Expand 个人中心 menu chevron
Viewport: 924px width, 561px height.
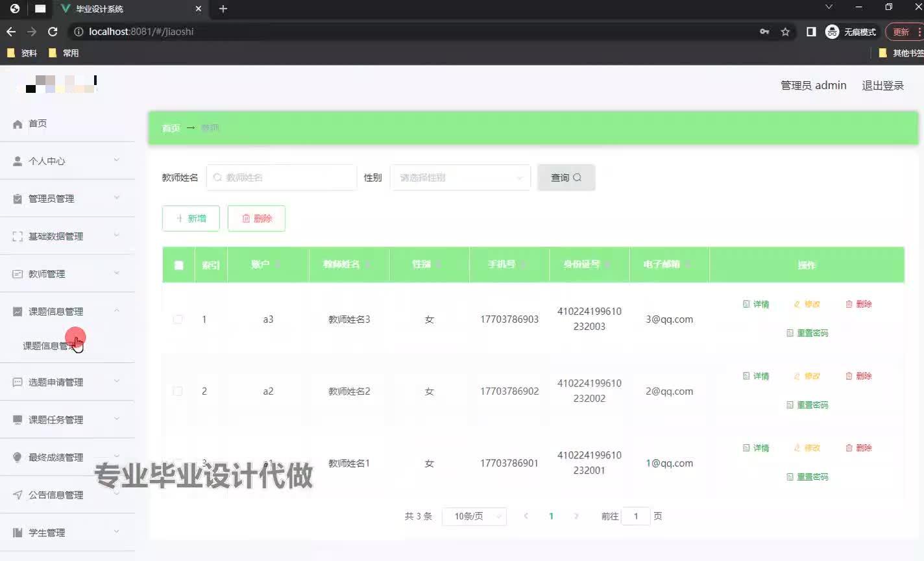(x=117, y=160)
